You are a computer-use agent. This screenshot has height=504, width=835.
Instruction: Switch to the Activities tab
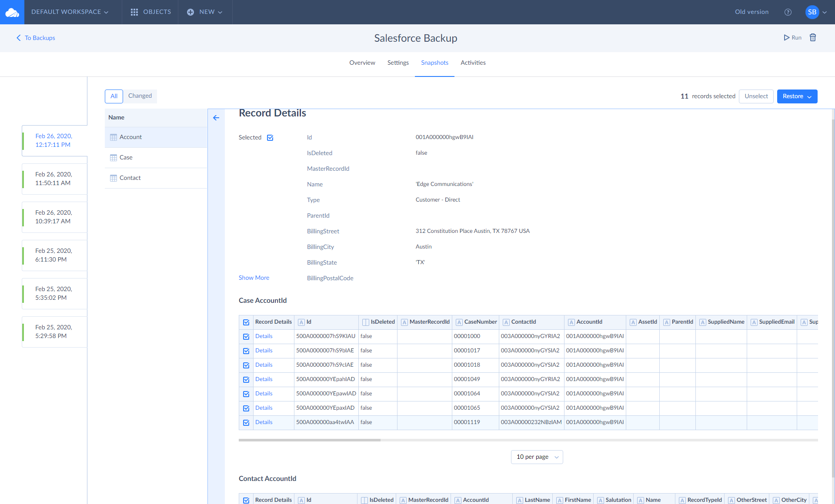[473, 63]
